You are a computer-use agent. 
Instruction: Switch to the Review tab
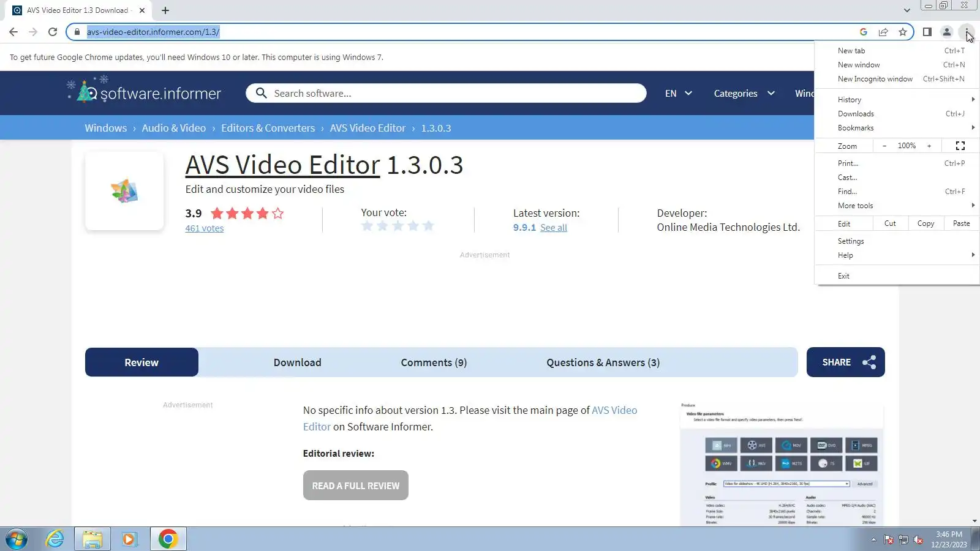pos(141,362)
